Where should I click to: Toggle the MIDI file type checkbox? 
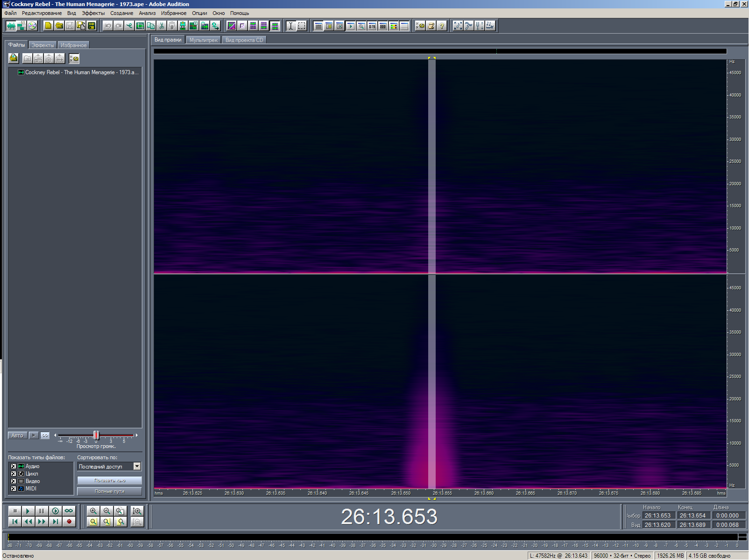14,489
